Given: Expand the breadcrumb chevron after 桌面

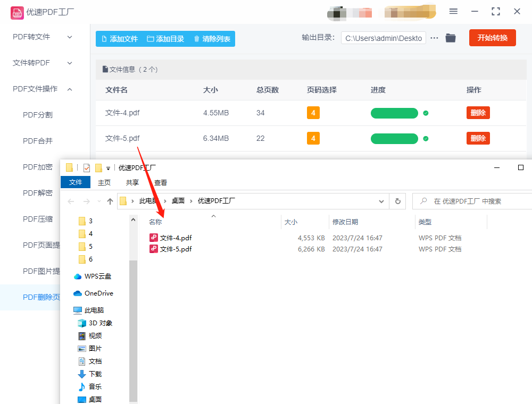Looking at the screenshot, I should (191, 201).
